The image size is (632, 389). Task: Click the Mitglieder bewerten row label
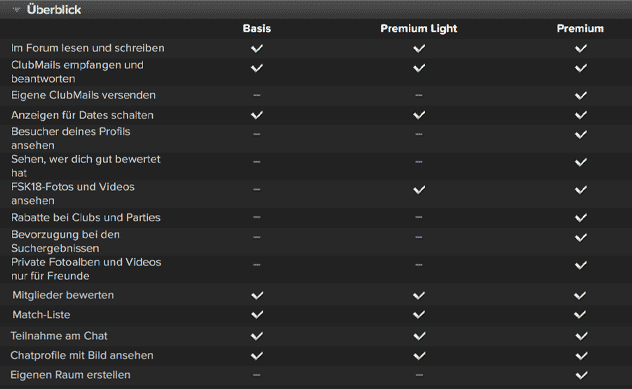63,295
